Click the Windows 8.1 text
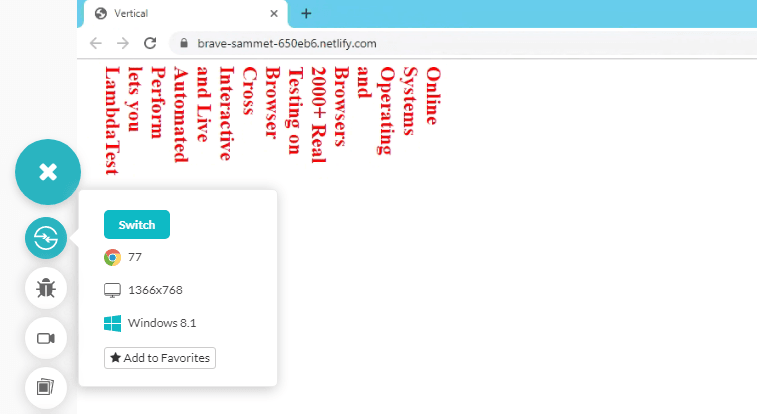 162,323
